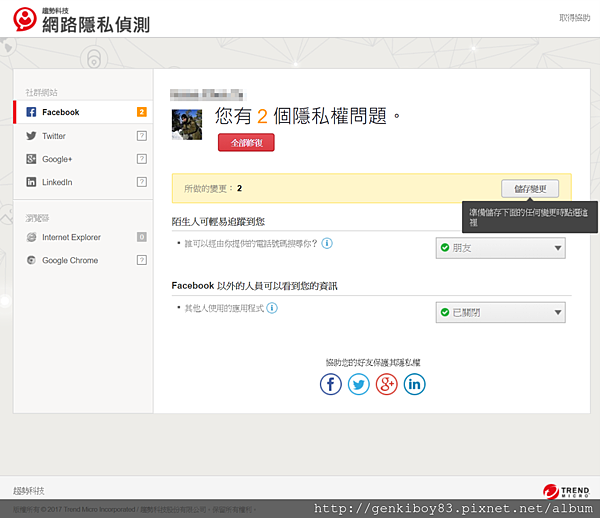Click the 其他人使用的應用程式 item text
Screen dimensions: 600x518
pyautogui.click(x=224, y=308)
